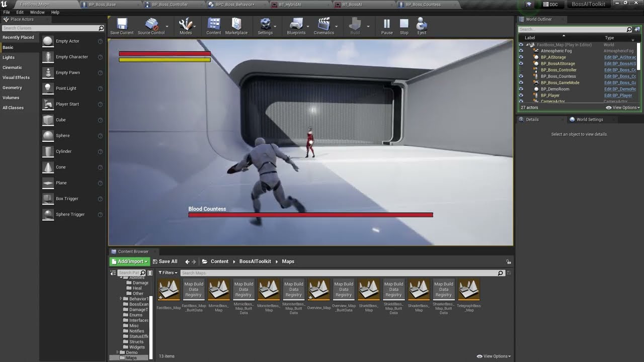Click the Content toolbar icon
This screenshot has height=362, width=644.
tap(214, 26)
